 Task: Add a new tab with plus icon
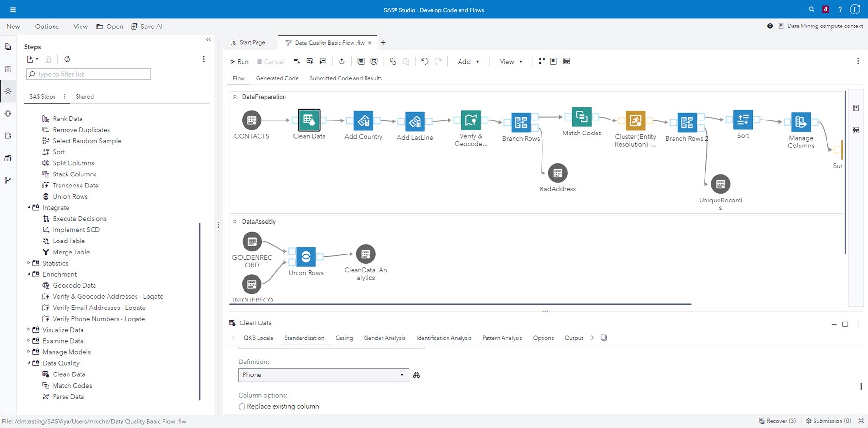(x=383, y=43)
